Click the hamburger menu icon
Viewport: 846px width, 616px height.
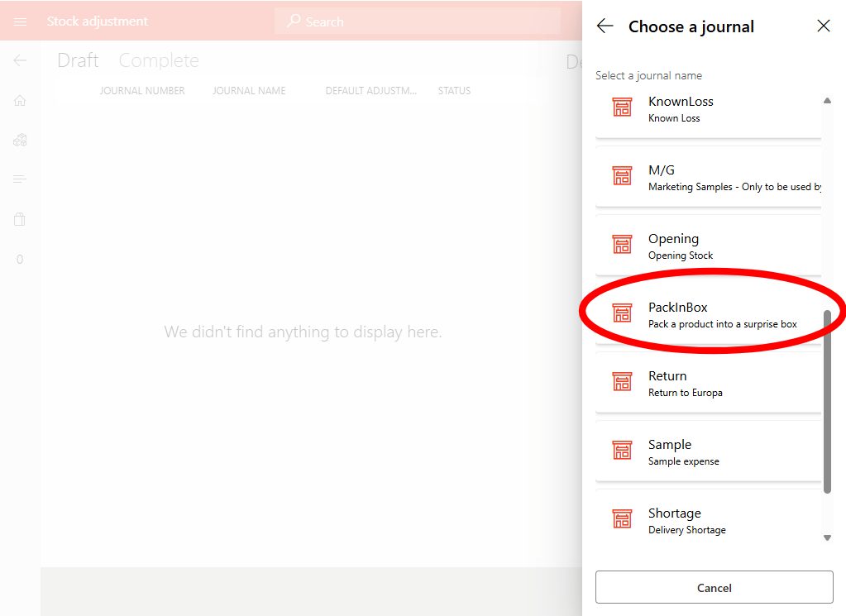(20, 21)
